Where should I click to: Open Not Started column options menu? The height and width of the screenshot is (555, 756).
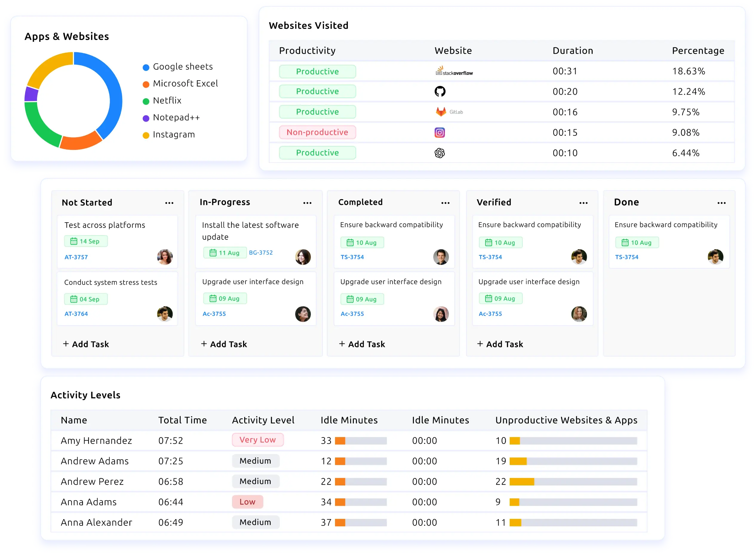(169, 203)
